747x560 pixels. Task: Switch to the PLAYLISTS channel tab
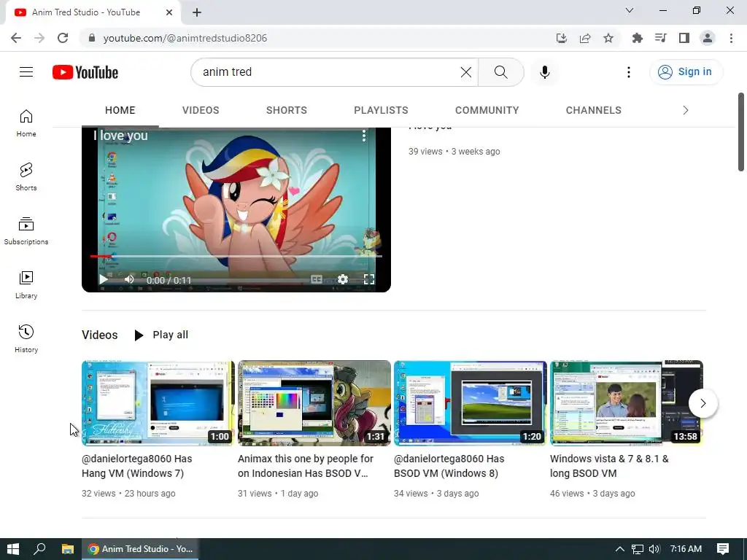381,110
